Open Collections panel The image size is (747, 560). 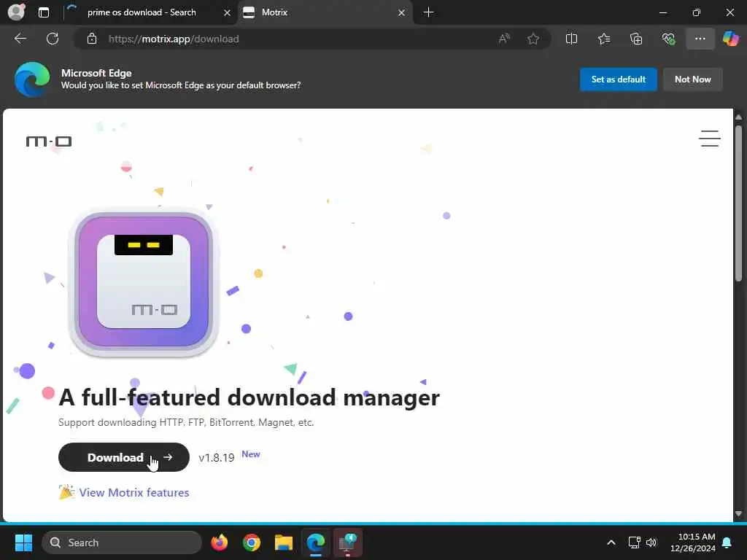(x=636, y=39)
